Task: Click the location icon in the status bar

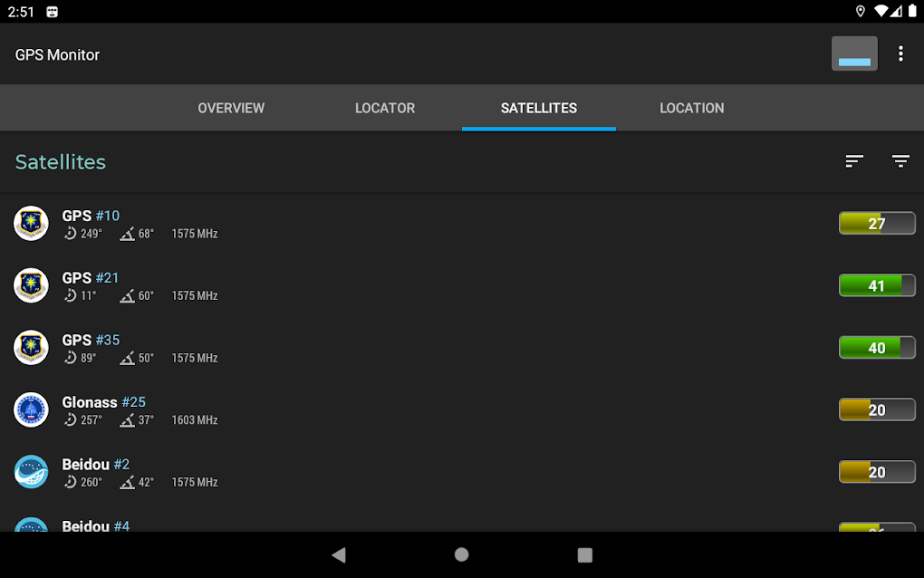Action: [861, 12]
